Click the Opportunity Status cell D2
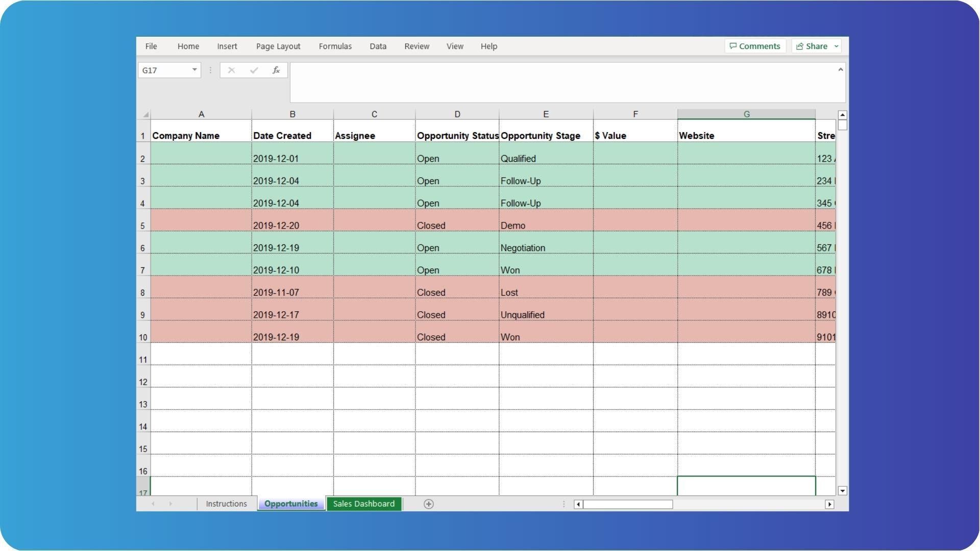The width and height of the screenshot is (980, 551). [458, 158]
